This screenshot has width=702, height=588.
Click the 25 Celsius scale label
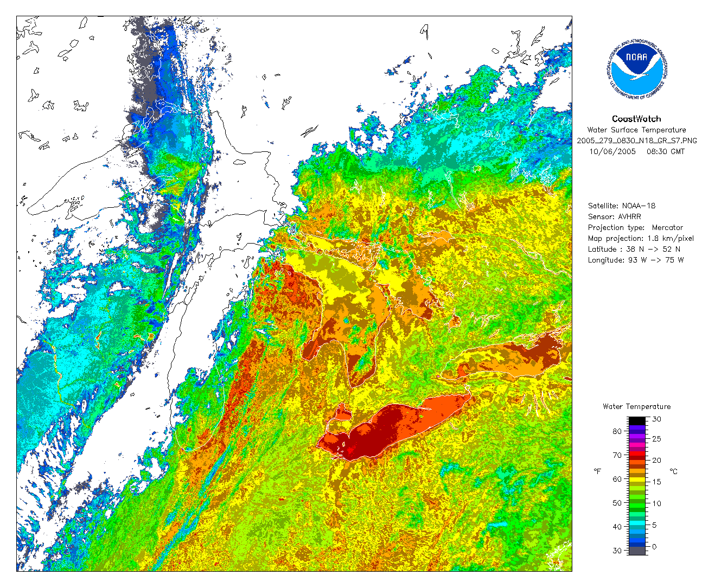tap(656, 439)
